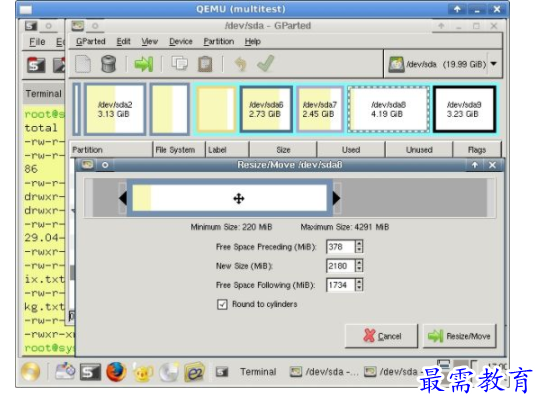Viewport: 541px width, 412px height.
Task: Click the New Size (MiB) input field
Action: (340, 266)
